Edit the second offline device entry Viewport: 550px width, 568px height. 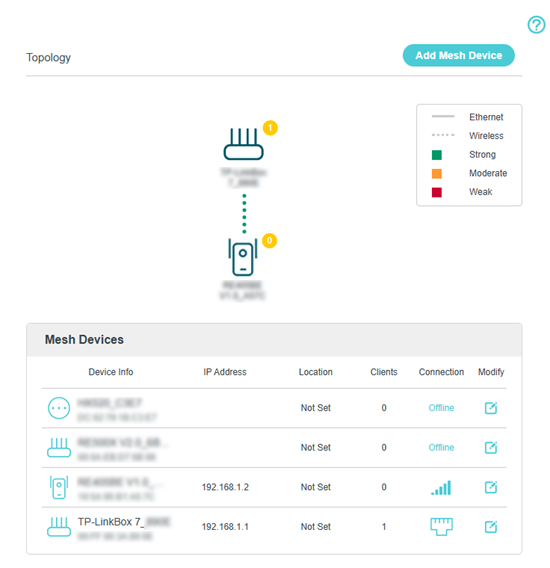click(491, 447)
